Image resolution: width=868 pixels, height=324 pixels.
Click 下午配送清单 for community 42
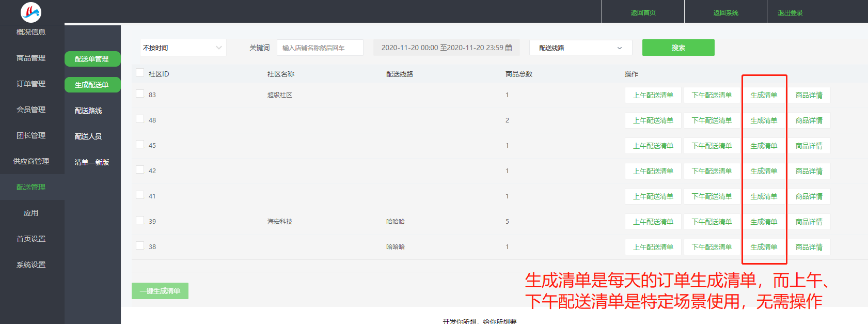pyautogui.click(x=712, y=171)
